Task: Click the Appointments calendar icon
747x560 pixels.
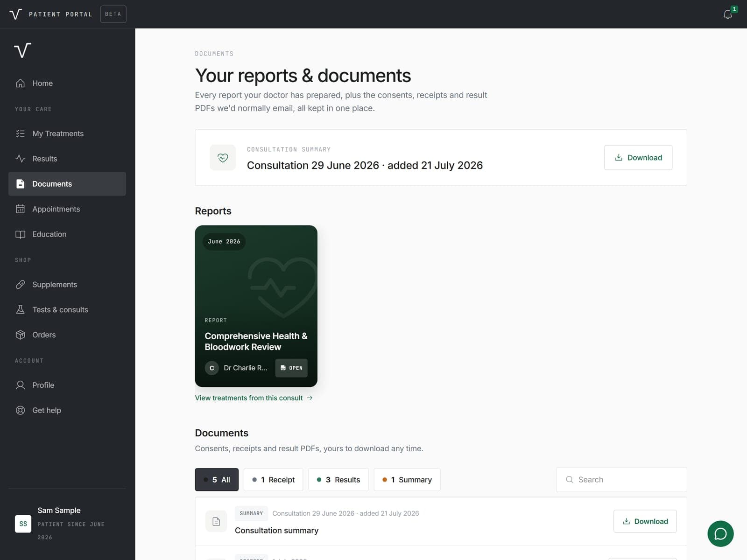Action: point(20,209)
